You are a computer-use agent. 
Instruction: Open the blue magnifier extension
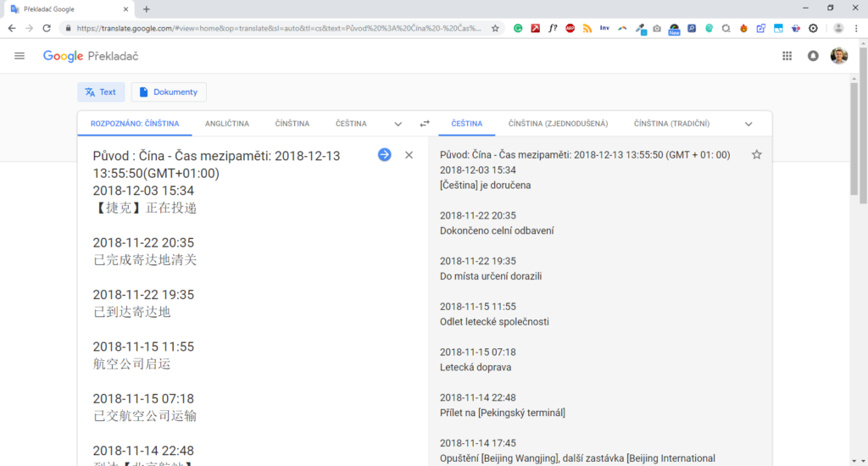click(x=692, y=28)
